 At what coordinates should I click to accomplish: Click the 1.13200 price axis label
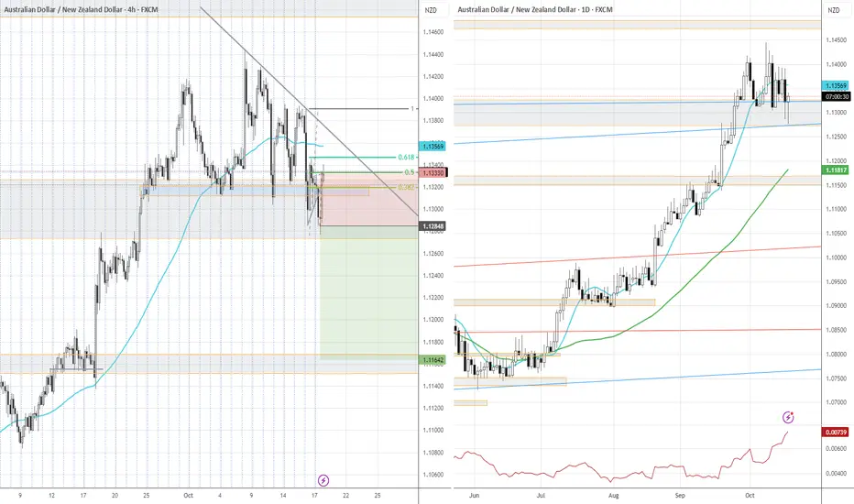click(x=433, y=188)
